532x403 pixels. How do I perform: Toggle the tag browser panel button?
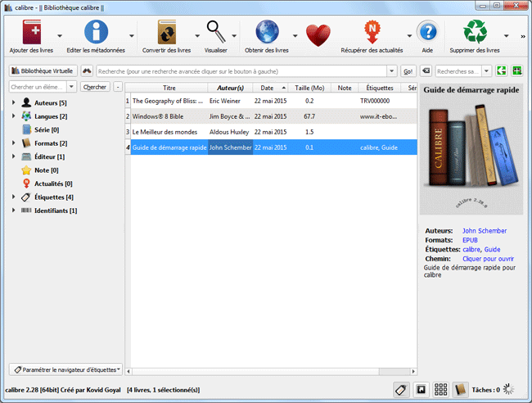tap(401, 390)
